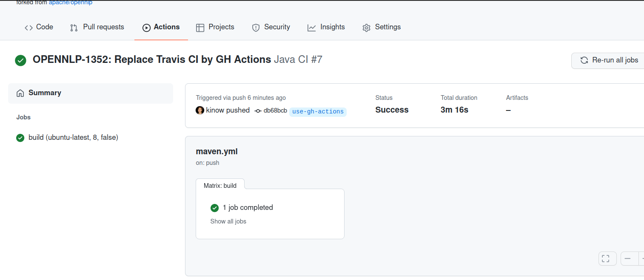Click the Success status value
Screen dimensions: 644x280
pyautogui.click(x=392, y=110)
